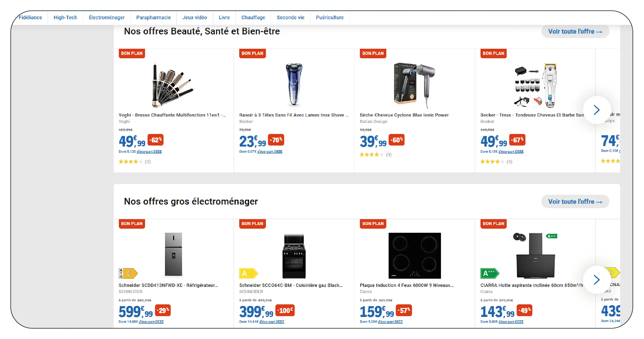Click the energy label E icon on Schneider refrigerator
Image resolution: width=644 pixels, height=339 pixels.
coord(128,273)
